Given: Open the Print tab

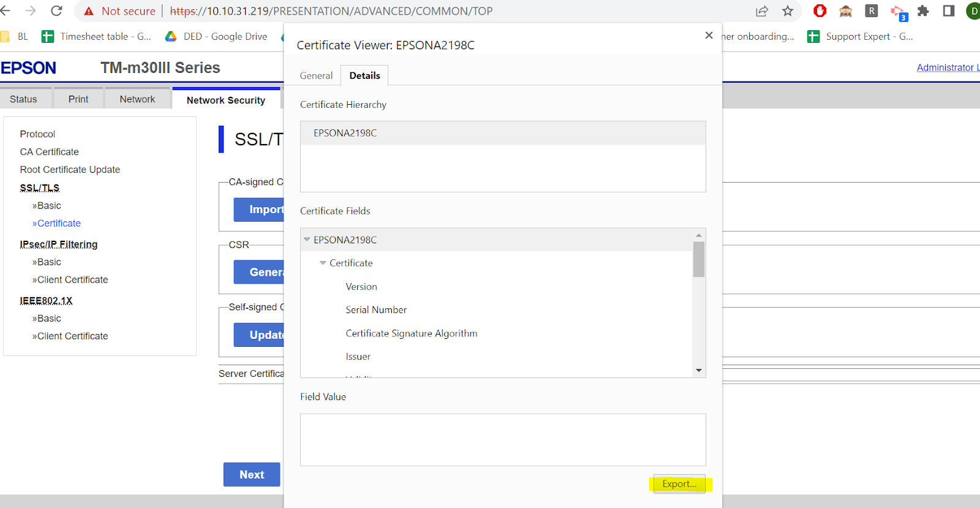Looking at the screenshot, I should 78,99.
